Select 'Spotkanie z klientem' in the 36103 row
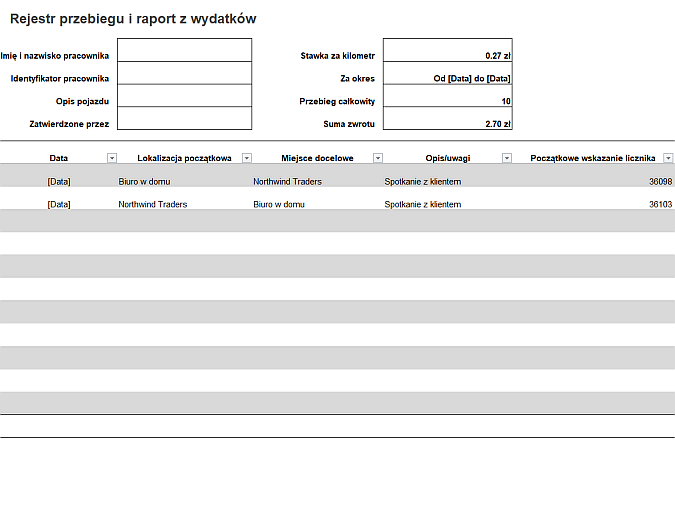 coord(423,204)
